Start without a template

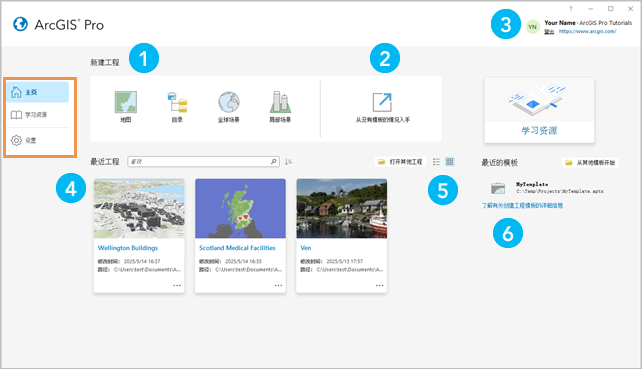(x=382, y=107)
